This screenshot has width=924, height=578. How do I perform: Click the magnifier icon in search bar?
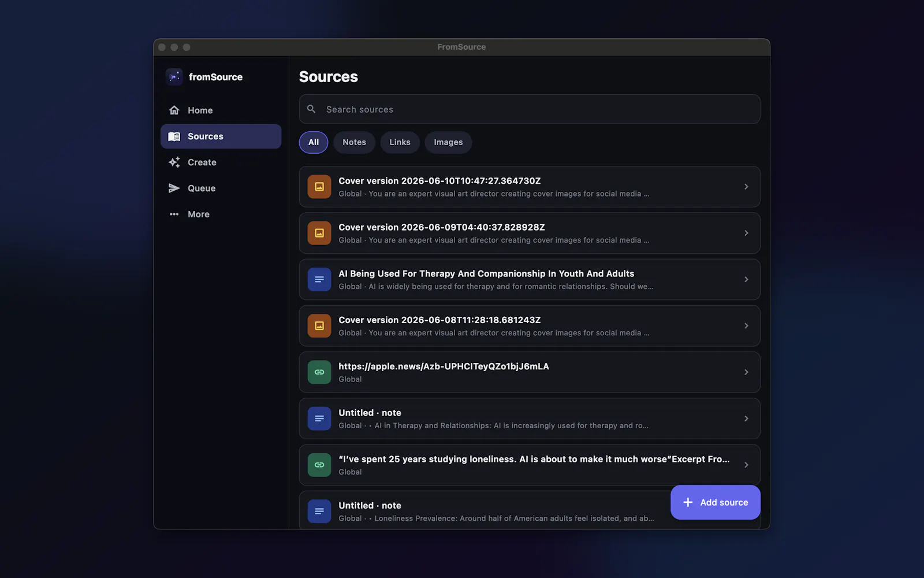pos(311,109)
